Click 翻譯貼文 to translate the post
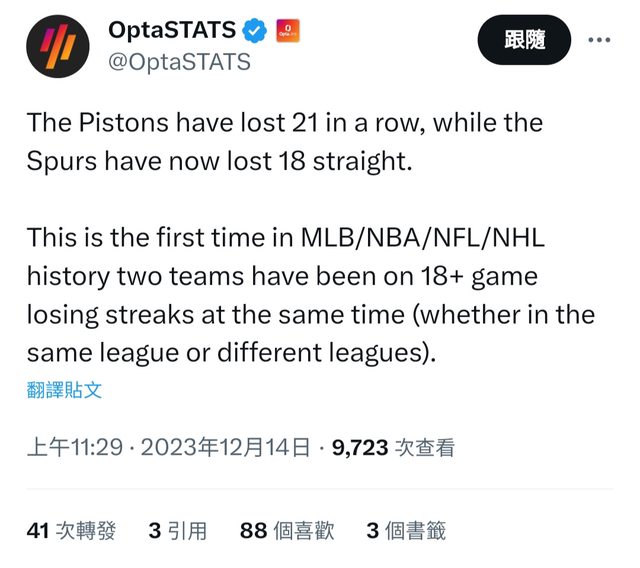This screenshot has width=640, height=568. pos(64,389)
